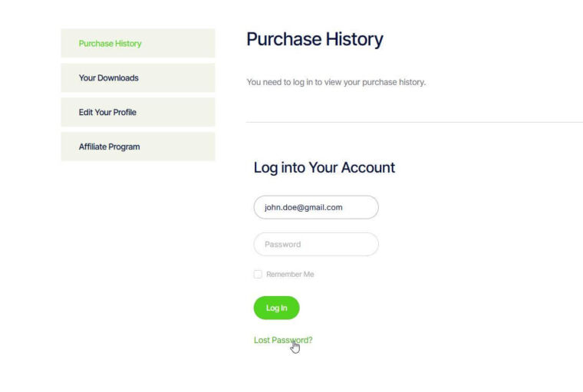The width and height of the screenshot is (583, 392).
Task: Tick the Remember Me checkbox
Action: (x=258, y=274)
